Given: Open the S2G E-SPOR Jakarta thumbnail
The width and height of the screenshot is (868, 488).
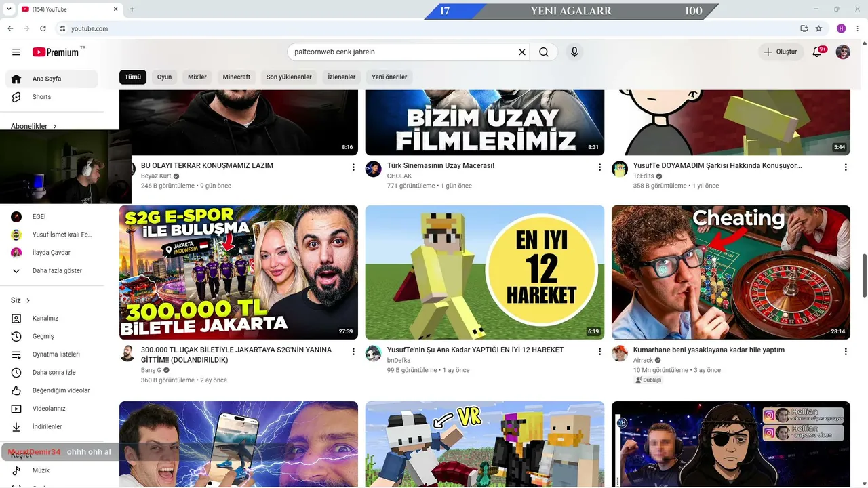Looking at the screenshot, I should tap(239, 272).
